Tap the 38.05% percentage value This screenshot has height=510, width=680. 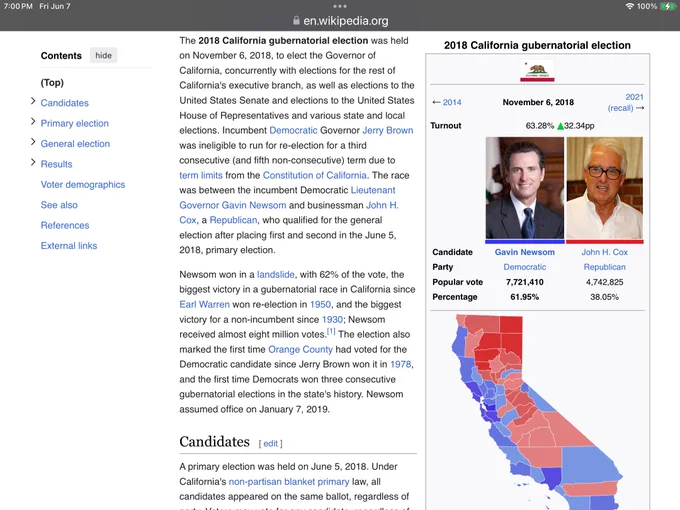point(605,297)
